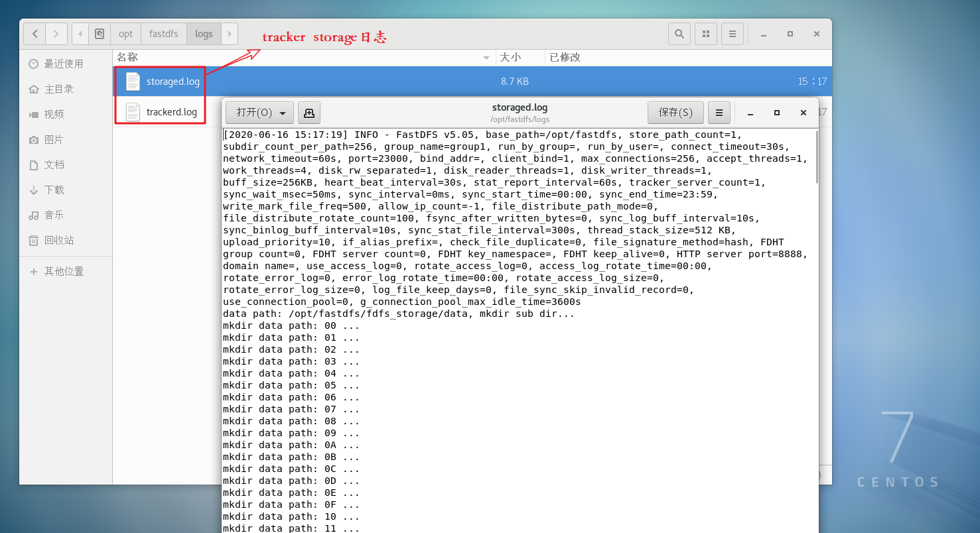Open Trash (回收站) in sidebar

click(x=66, y=240)
